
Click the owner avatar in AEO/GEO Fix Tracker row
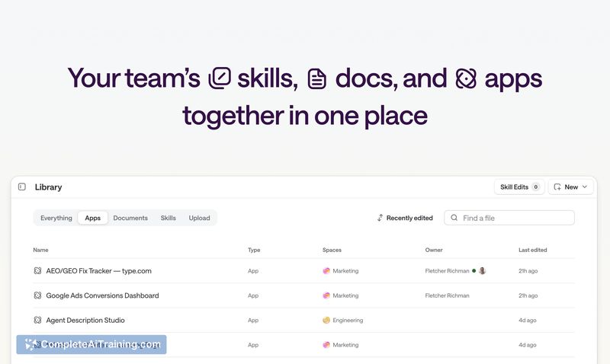[x=483, y=271]
